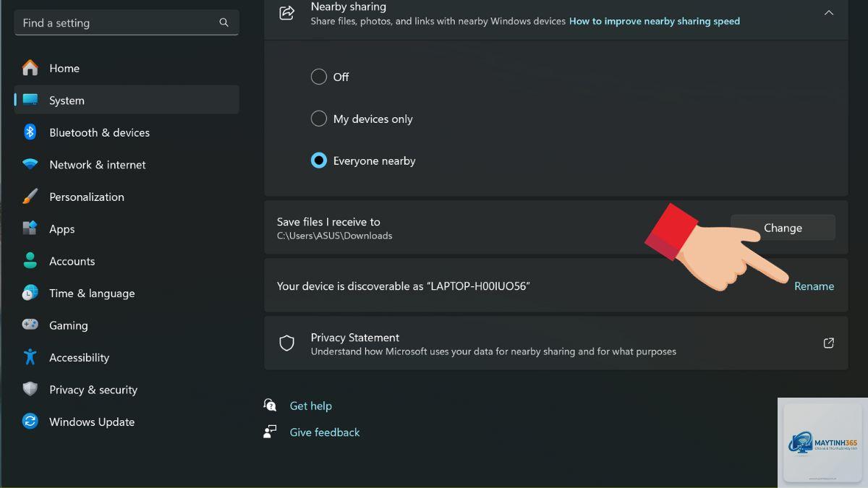Open the Home settings page
This screenshot has width=868, height=488.
[127, 68]
